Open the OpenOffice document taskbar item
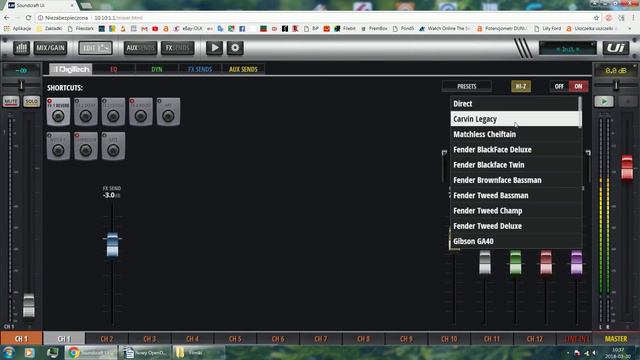Viewport: 640px width, 360px height. tap(145, 352)
